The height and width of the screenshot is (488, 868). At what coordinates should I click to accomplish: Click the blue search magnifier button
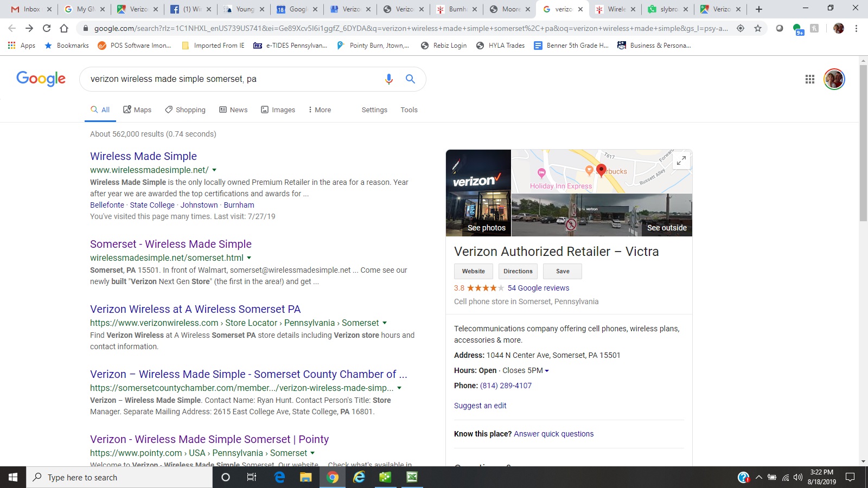coord(410,79)
